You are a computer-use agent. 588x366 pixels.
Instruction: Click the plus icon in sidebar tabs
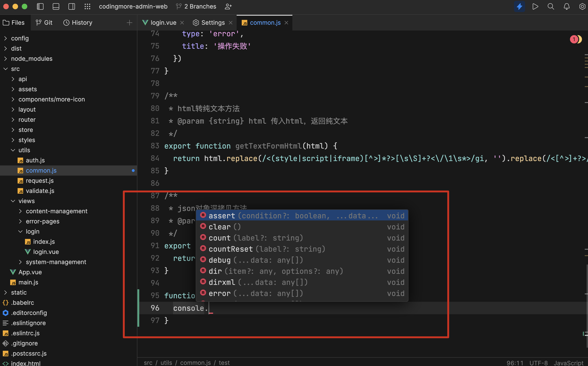[129, 23]
